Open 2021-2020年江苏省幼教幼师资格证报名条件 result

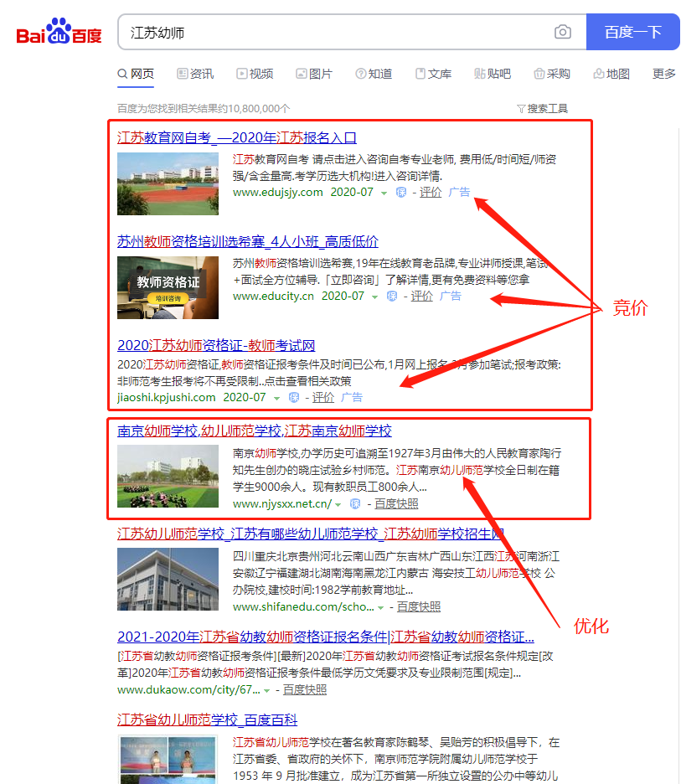pos(326,637)
